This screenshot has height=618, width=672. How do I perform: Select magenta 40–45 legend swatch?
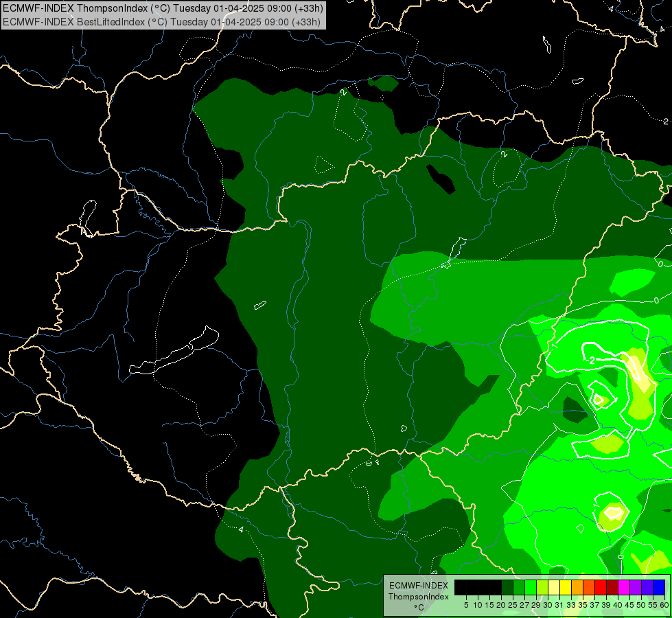click(623, 587)
